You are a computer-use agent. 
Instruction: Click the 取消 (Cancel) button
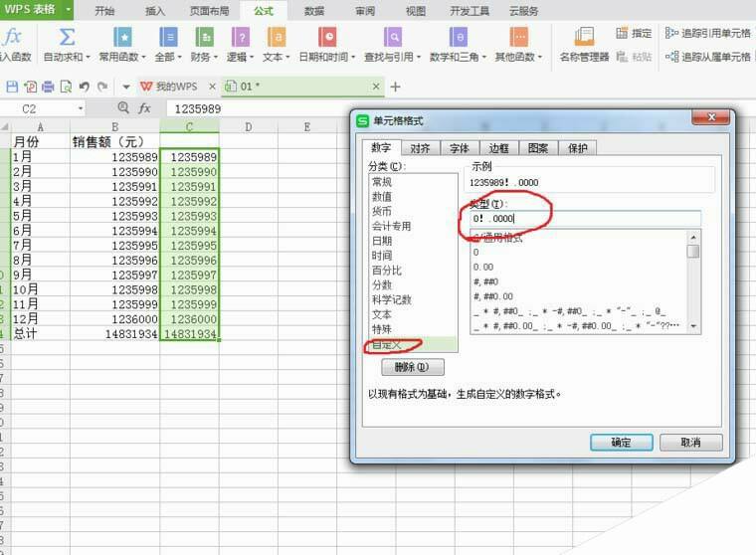(x=691, y=443)
